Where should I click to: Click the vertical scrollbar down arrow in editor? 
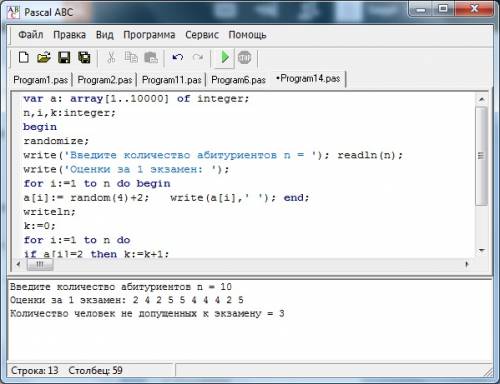(x=482, y=250)
